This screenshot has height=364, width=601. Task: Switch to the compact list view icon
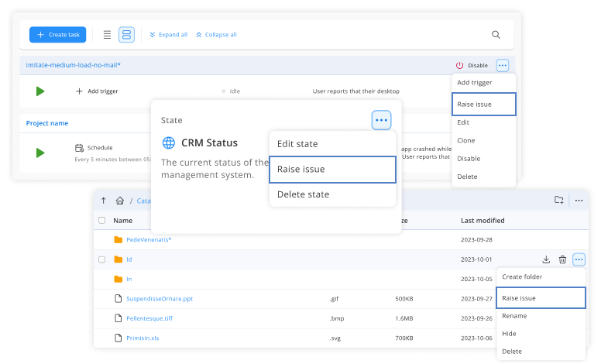pyautogui.click(x=107, y=35)
